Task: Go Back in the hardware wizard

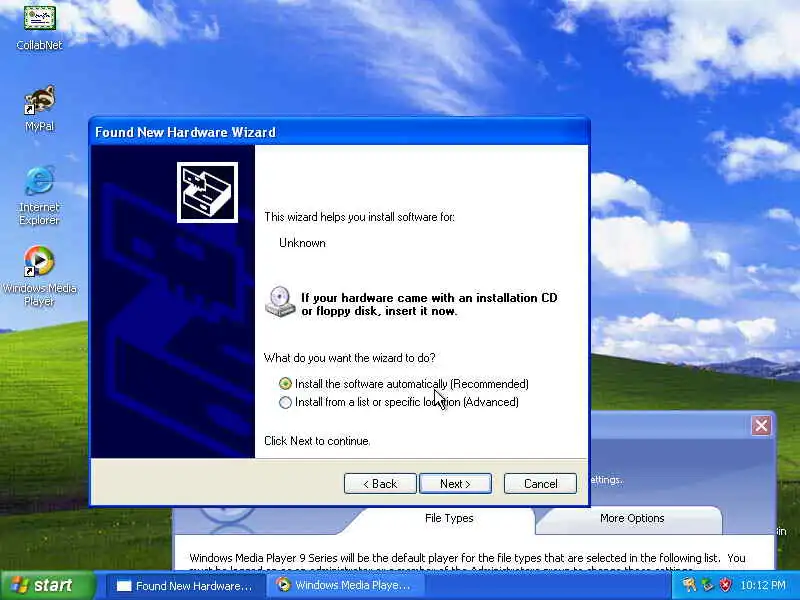Action: point(380,484)
